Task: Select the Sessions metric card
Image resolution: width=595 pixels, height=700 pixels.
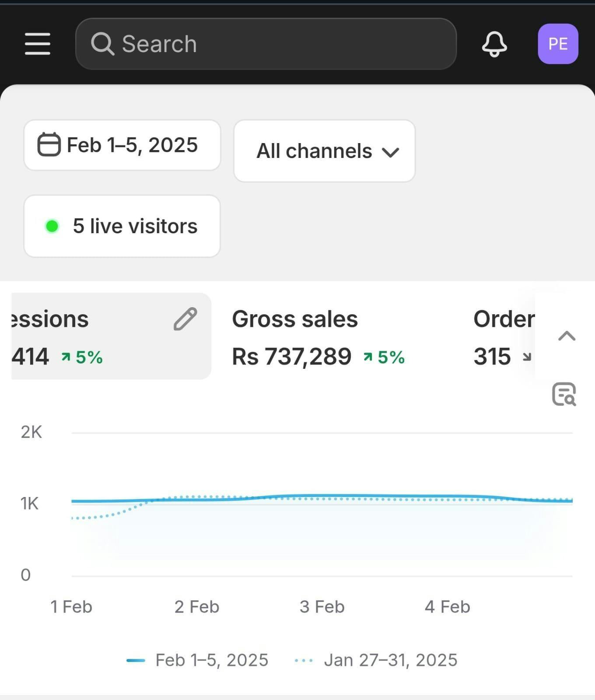Action: tap(87, 337)
